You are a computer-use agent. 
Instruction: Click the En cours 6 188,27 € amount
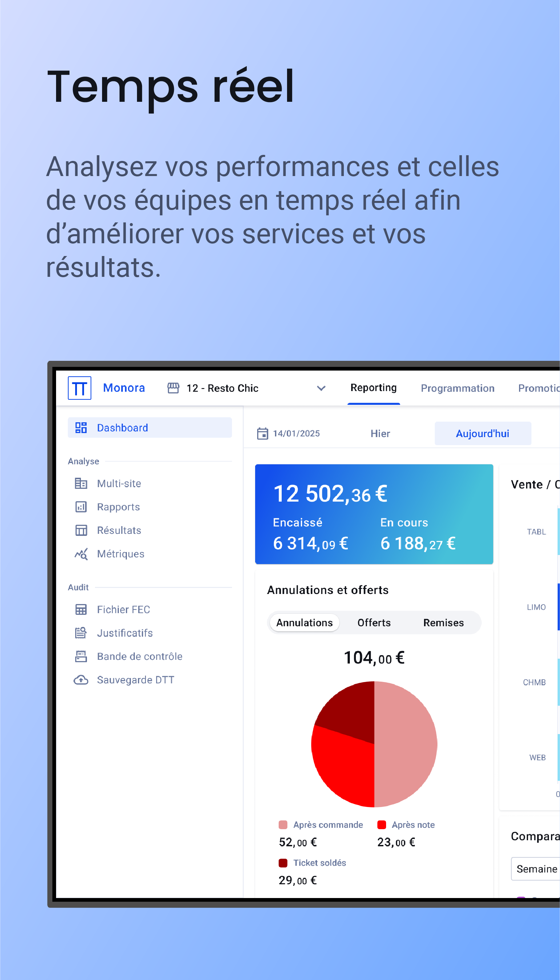418,544
